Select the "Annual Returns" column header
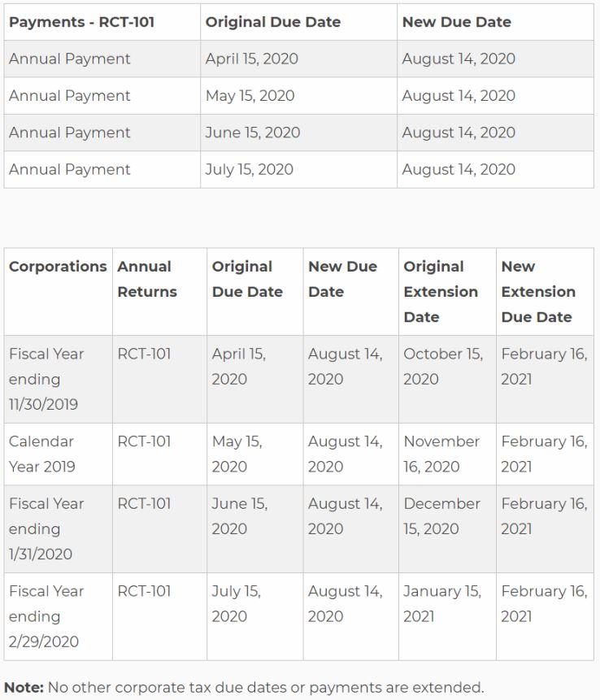Image resolution: width=600 pixels, height=700 pixels. [x=147, y=279]
